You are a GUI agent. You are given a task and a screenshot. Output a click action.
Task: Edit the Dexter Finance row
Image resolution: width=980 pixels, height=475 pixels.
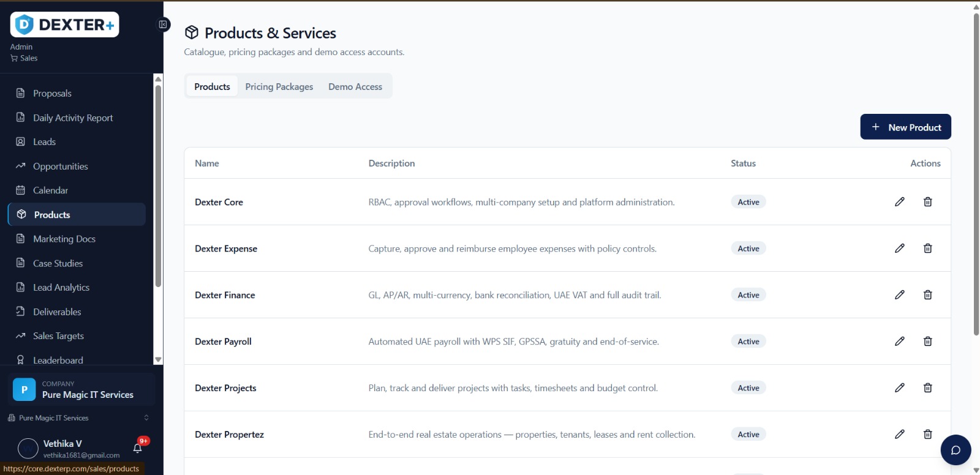(899, 295)
